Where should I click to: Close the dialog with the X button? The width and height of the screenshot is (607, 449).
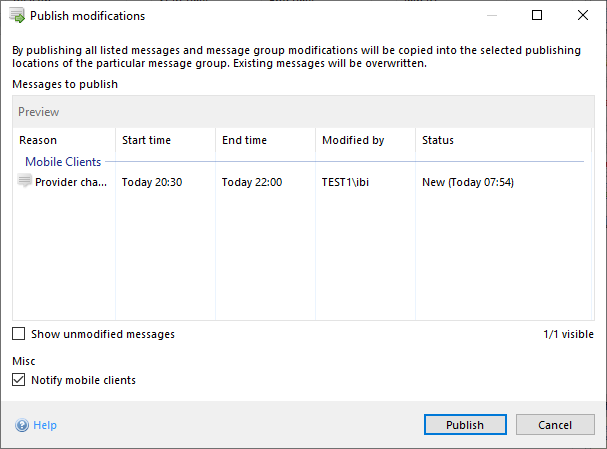click(x=583, y=16)
